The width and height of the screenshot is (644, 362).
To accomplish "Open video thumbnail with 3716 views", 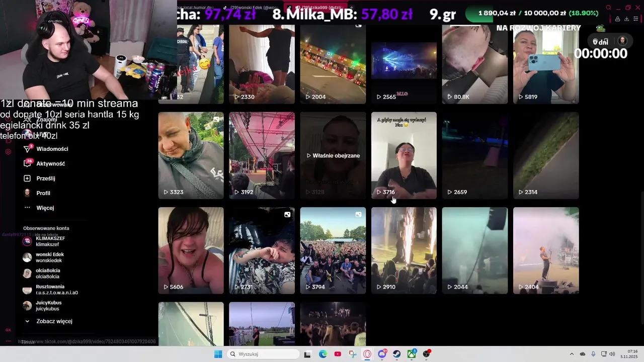I will [x=404, y=155].
